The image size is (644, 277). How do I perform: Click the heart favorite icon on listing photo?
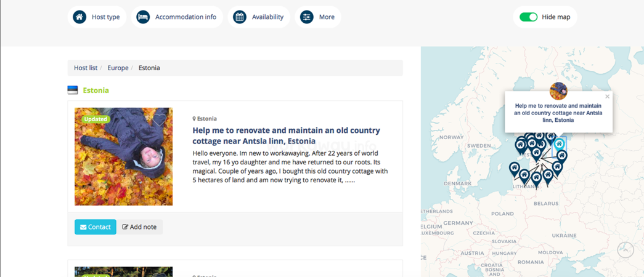(x=160, y=120)
